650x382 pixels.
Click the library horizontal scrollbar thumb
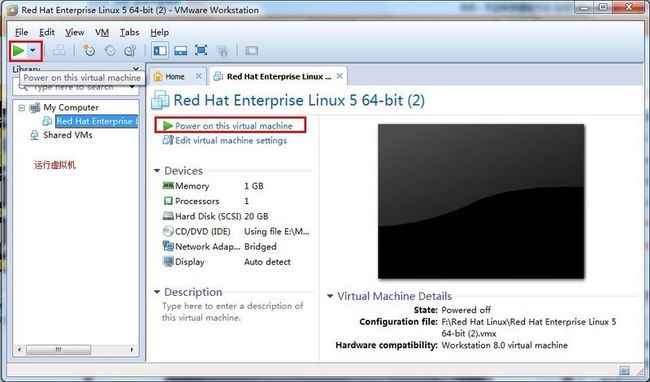[x=58, y=350]
